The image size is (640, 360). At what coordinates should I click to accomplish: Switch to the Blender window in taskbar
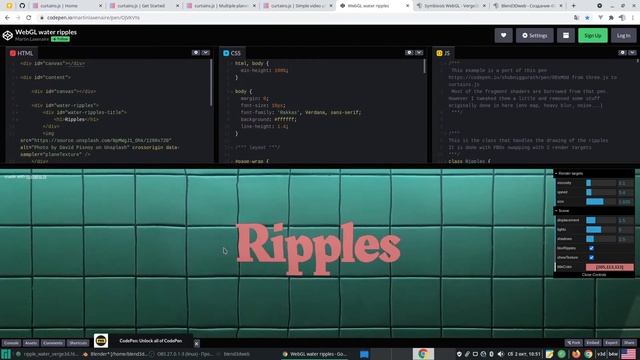[116, 354]
